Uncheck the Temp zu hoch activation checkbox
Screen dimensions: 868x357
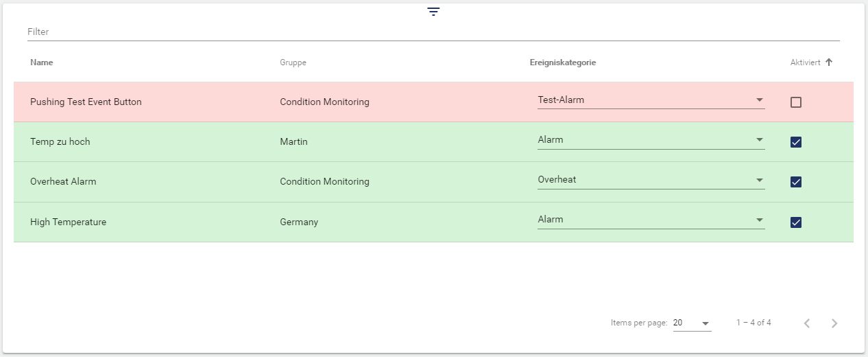(x=796, y=142)
